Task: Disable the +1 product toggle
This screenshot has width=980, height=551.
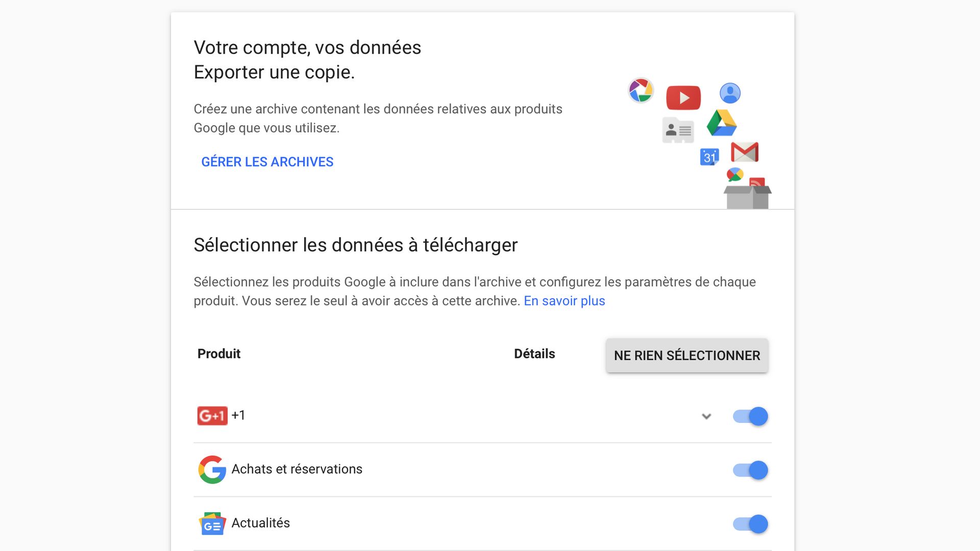Action: coord(750,416)
